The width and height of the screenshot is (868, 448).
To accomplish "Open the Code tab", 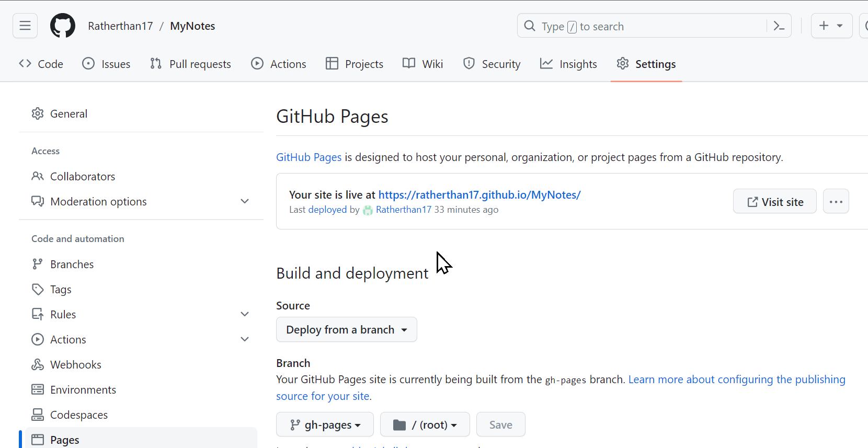I will pyautogui.click(x=41, y=64).
